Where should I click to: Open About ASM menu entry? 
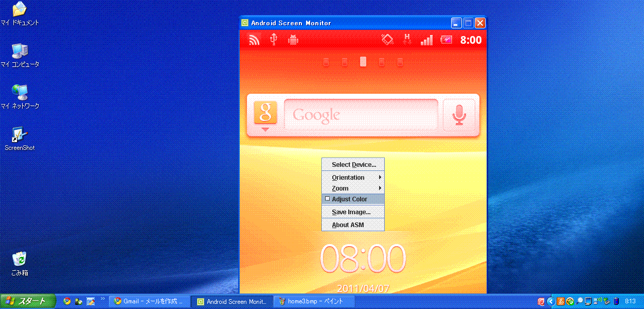tap(353, 225)
